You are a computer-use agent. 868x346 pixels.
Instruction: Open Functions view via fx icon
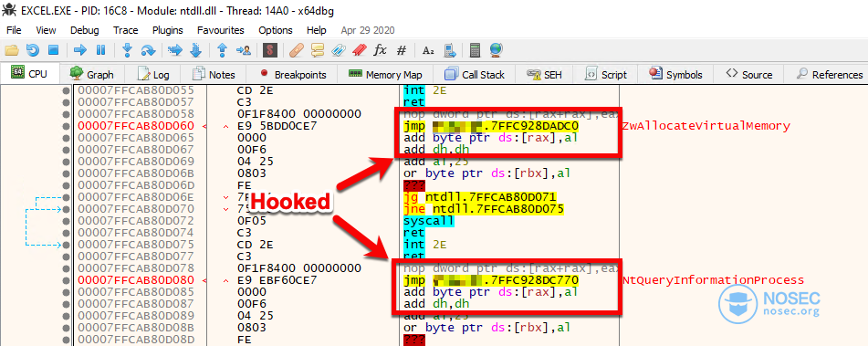(x=381, y=50)
